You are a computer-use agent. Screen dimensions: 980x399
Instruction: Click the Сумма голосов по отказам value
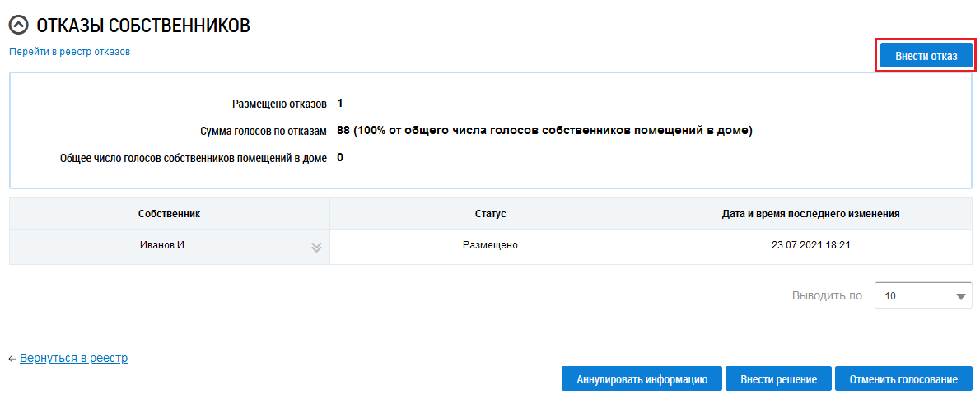click(544, 130)
